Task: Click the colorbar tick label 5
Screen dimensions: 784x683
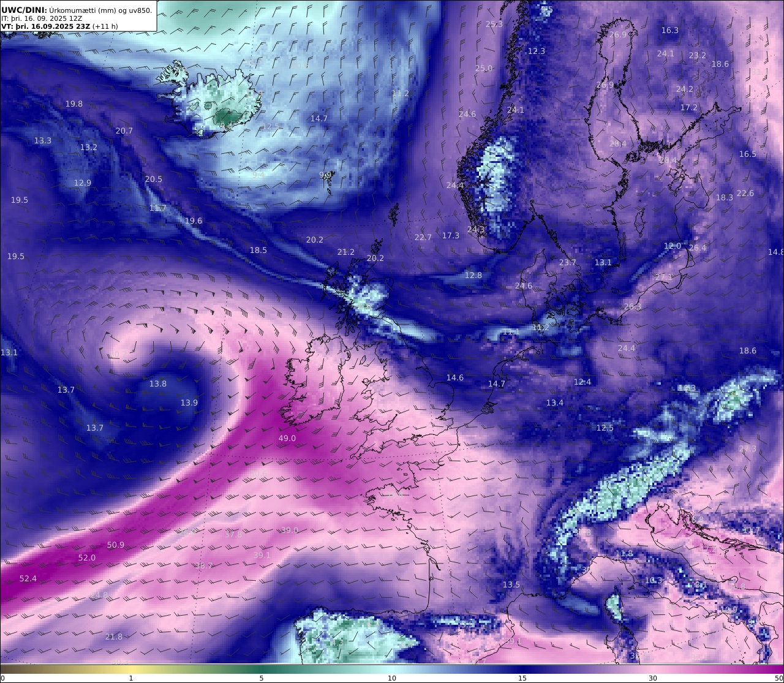Action: click(262, 678)
